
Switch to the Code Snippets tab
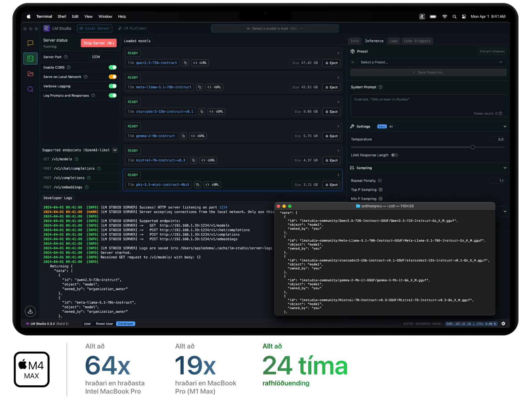(417, 41)
